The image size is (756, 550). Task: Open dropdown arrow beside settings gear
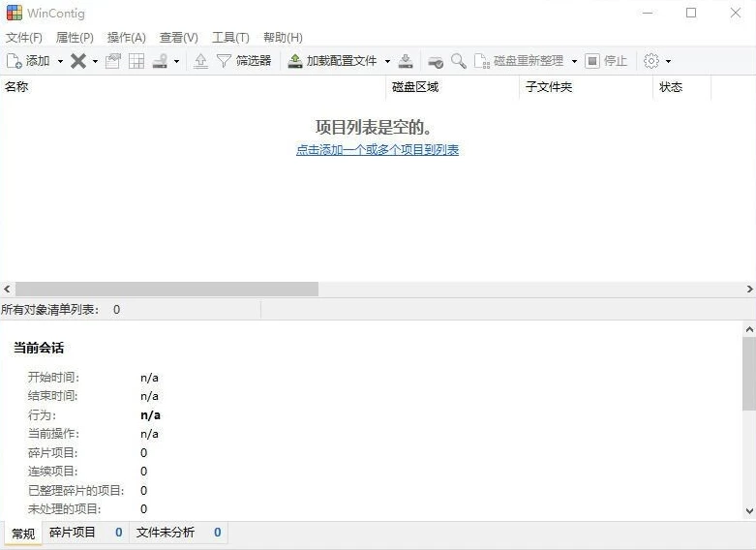[x=668, y=61]
